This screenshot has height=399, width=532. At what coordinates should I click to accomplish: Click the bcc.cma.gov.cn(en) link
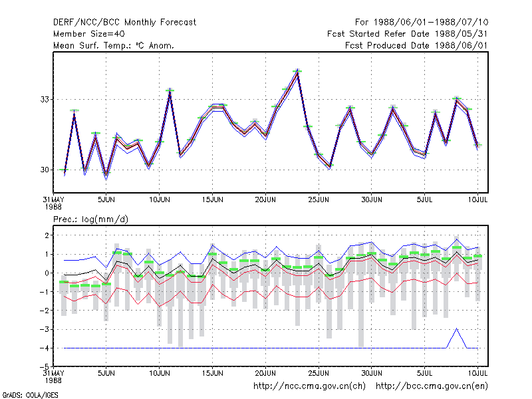tap(432, 386)
